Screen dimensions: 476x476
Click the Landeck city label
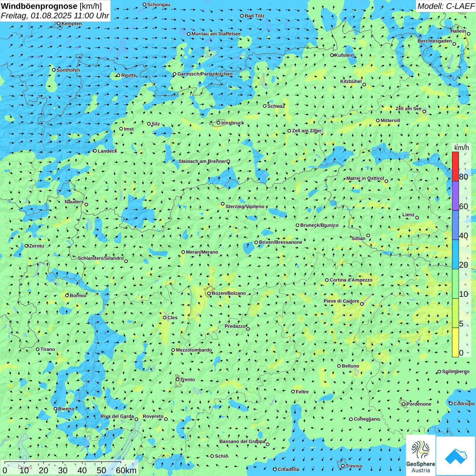[107, 151]
